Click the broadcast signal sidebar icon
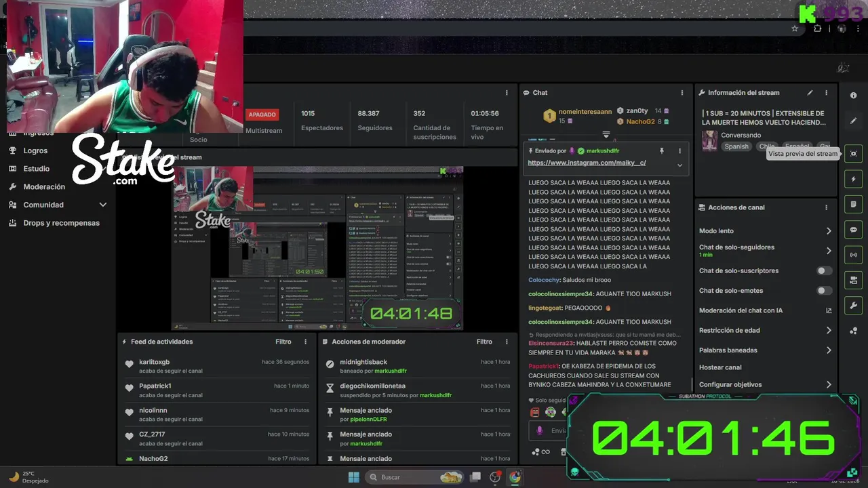Viewport: 868px width, 488px height. tap(853, 255)
